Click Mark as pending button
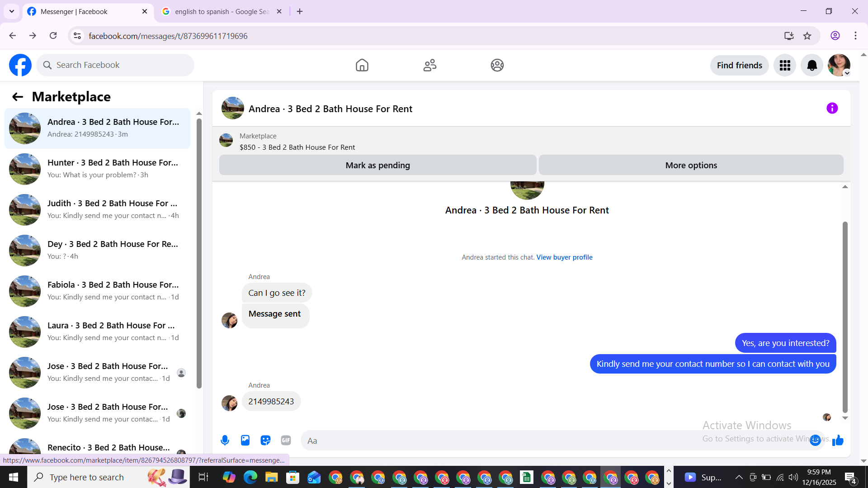868x488 pixels. [x=377, y=165]
